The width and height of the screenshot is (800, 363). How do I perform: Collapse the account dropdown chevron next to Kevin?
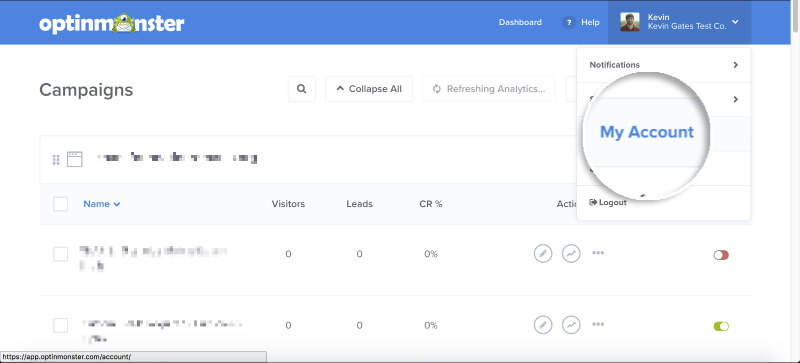pyautogui.click(x=735, y=22)
